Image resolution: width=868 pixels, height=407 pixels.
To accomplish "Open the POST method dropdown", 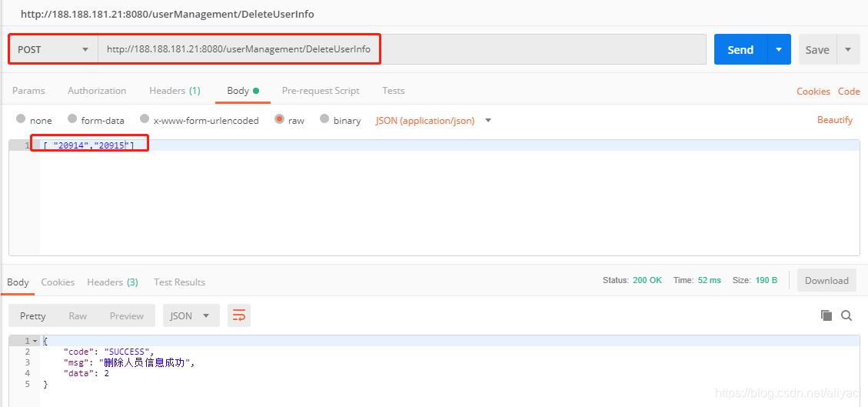I will pos(53,49).
